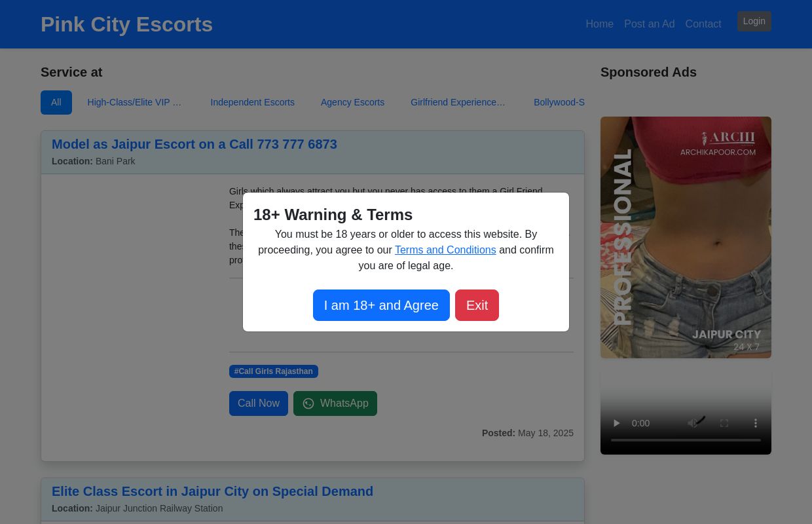Screen dimensions: 812x524
Task: Click the red Exit button
Action: pos(477,305)
